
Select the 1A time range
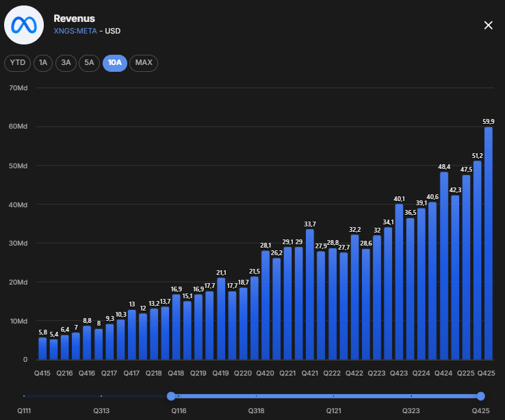[x=43, y=63]
